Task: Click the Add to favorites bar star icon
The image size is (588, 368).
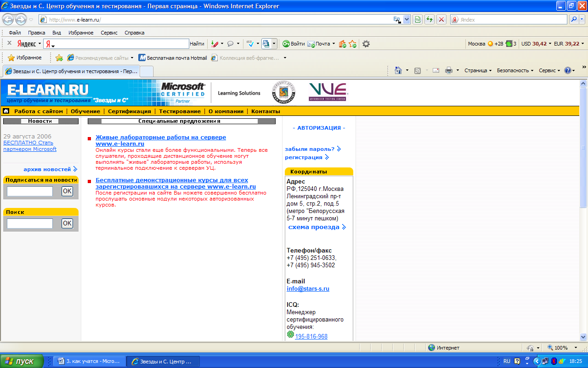Action: pos(59,58)
